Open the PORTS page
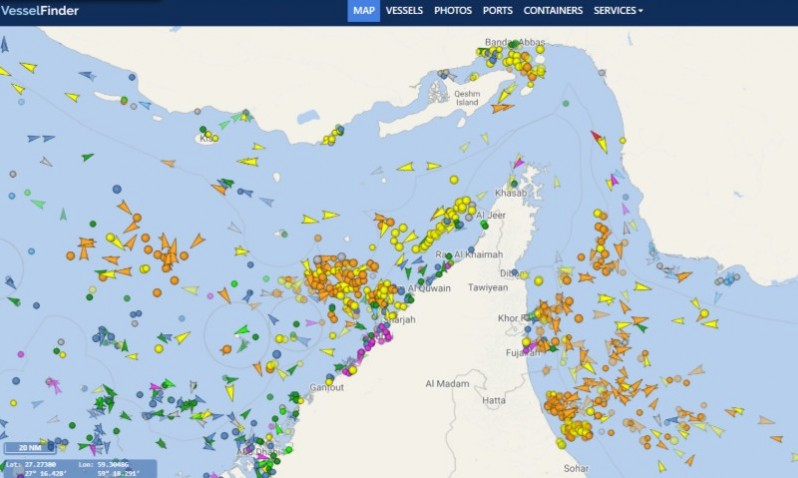 coord(498,11)
